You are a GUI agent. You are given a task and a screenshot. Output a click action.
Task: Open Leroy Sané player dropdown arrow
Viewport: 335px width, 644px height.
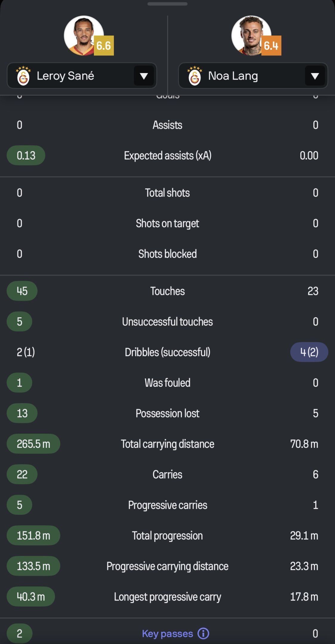tap(144, 76)
